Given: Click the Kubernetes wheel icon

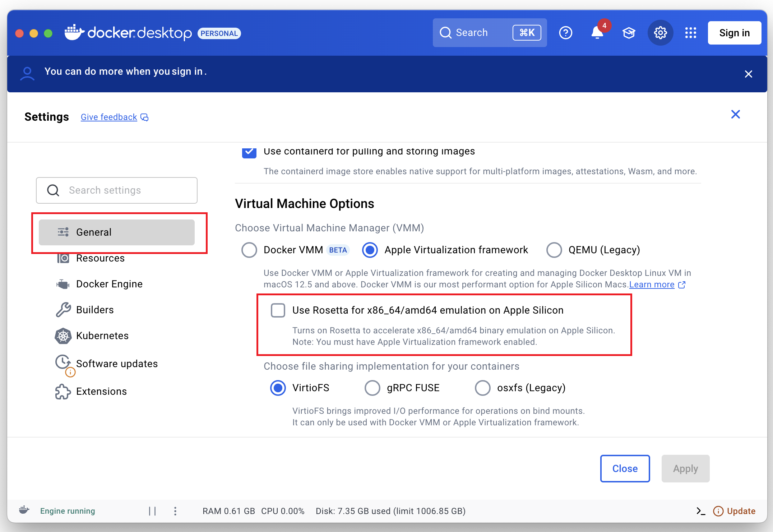Looking at the screenshot, I should (x=63, y=336).
